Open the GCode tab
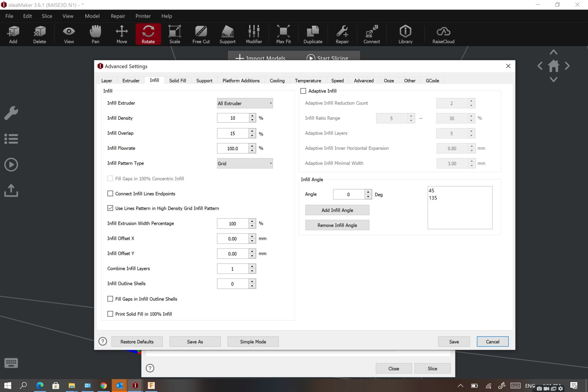Image resolution: width=588 pixels, height=392 pixels. (432, 80)
